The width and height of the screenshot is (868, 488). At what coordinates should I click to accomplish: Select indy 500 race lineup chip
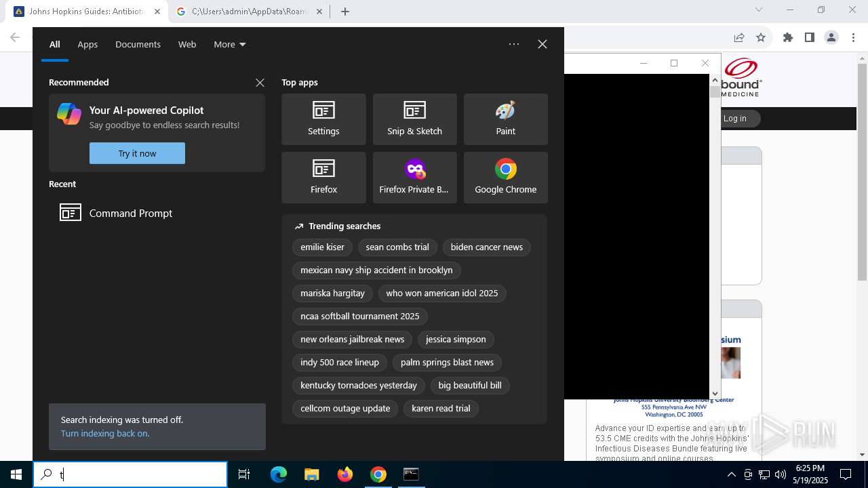(340, 363)
